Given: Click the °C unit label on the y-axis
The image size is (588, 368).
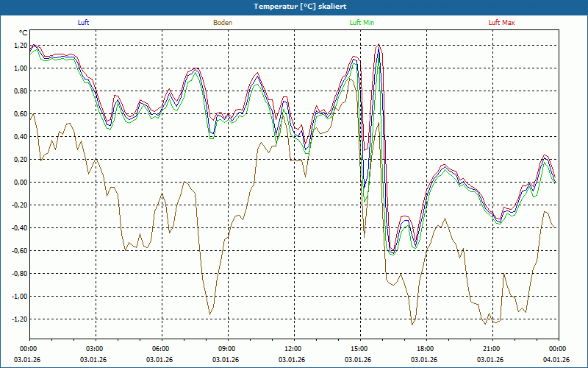Looking at the screenshot, I should (x=24, y=33).
